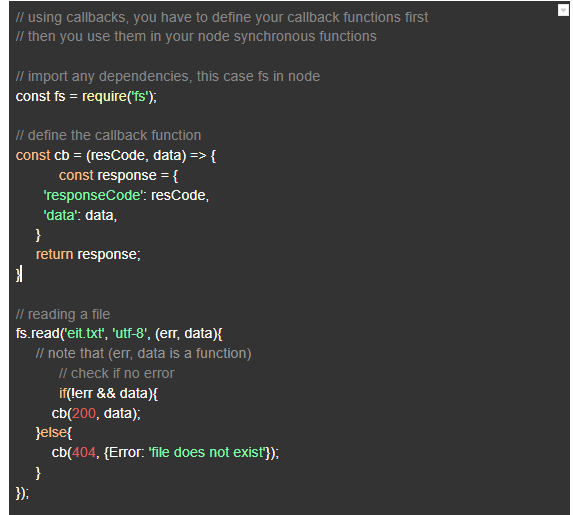Click the first comment line about using callbacks
This screenshot has width=573, height=515.
[x=222, y=17]
